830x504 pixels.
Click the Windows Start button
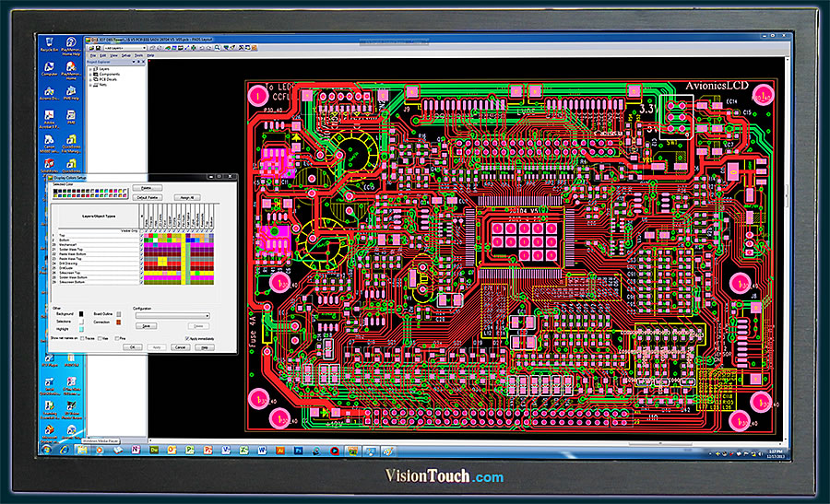coord(46,449)
